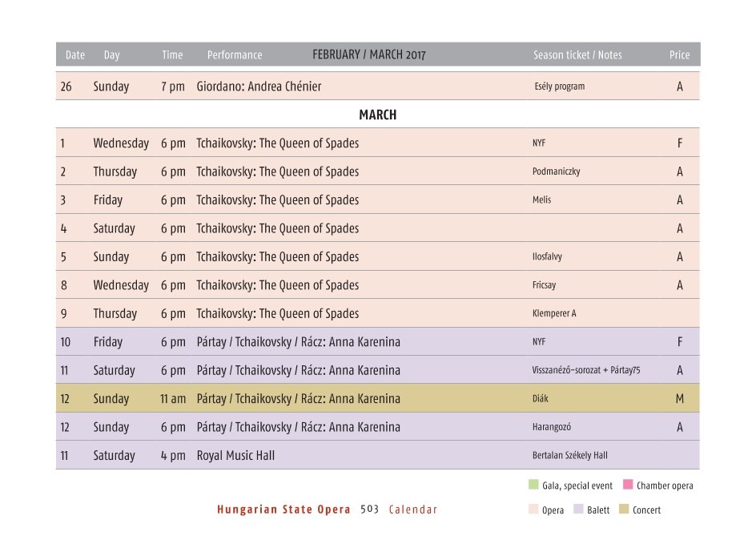Open the Giordano: Andrea Chénier performance entry
Image resolution: width=756 pixels, height=544 pixels.
click(x=259, y=87)
